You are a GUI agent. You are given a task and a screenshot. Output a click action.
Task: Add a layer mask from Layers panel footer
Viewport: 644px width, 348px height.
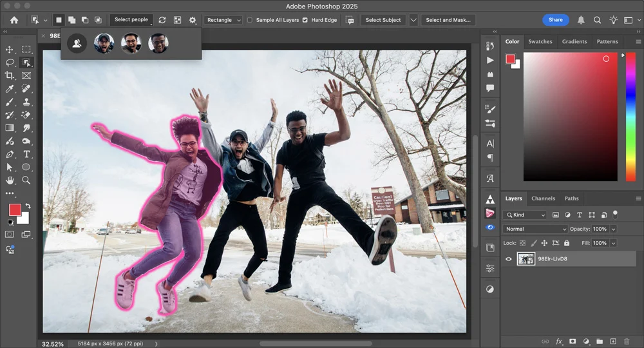[573, 341]
